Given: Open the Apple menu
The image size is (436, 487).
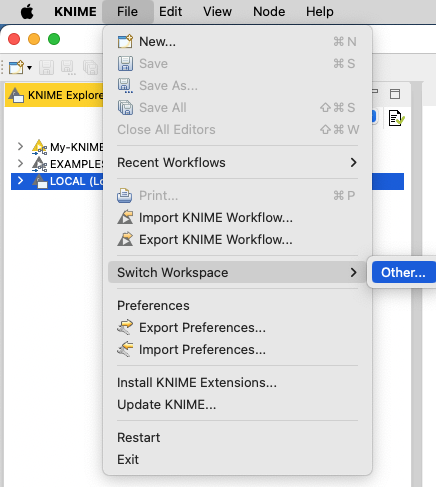Looking at the screenshot, I should coord(27,12).
